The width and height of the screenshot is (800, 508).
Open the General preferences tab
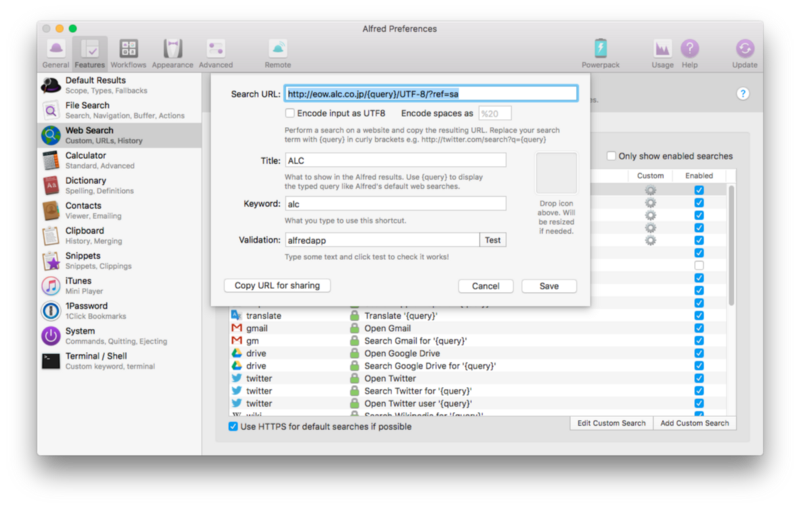pos(56,53)
